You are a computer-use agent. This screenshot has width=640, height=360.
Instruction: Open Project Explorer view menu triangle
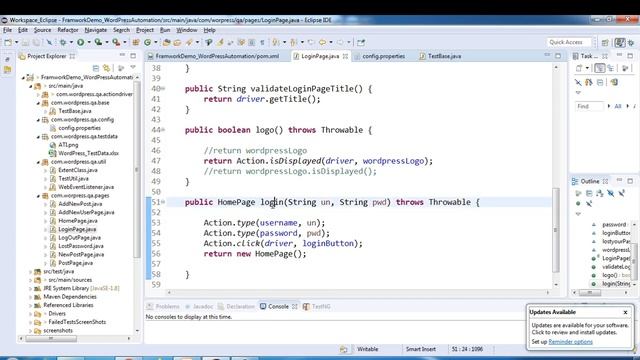pyautogui.click(x=133, y=67)
